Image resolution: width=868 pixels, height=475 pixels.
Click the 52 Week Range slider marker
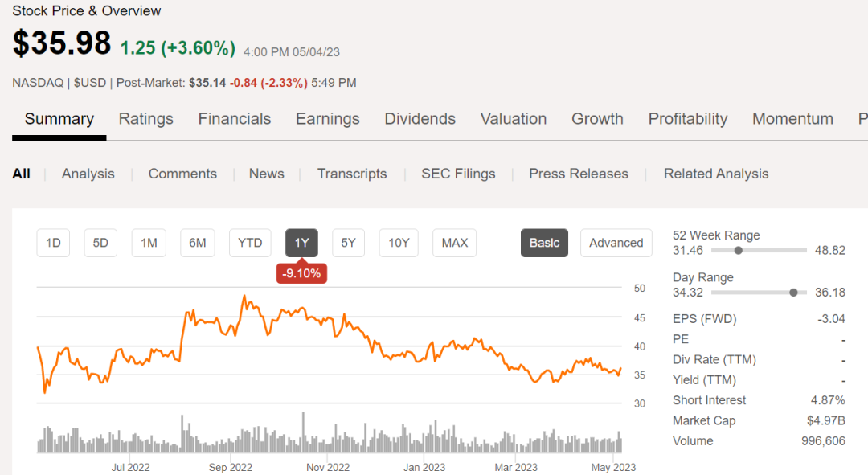(739, 250)
